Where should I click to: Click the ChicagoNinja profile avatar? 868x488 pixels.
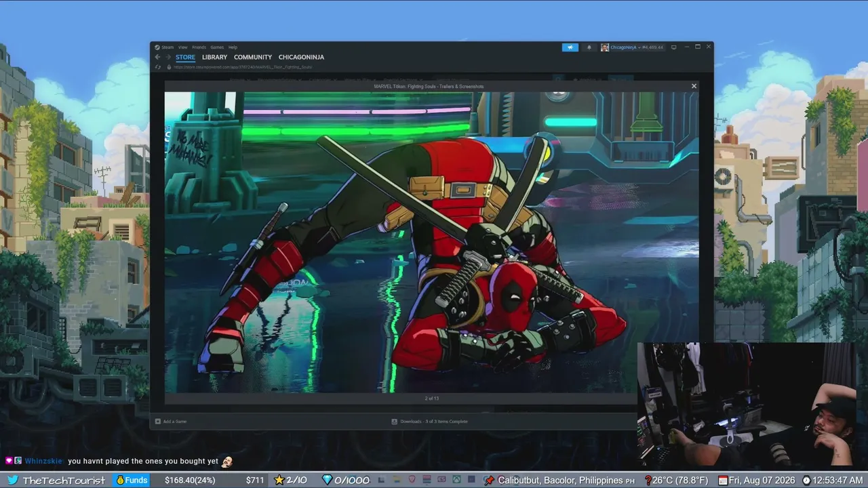[x=605, y=47]
